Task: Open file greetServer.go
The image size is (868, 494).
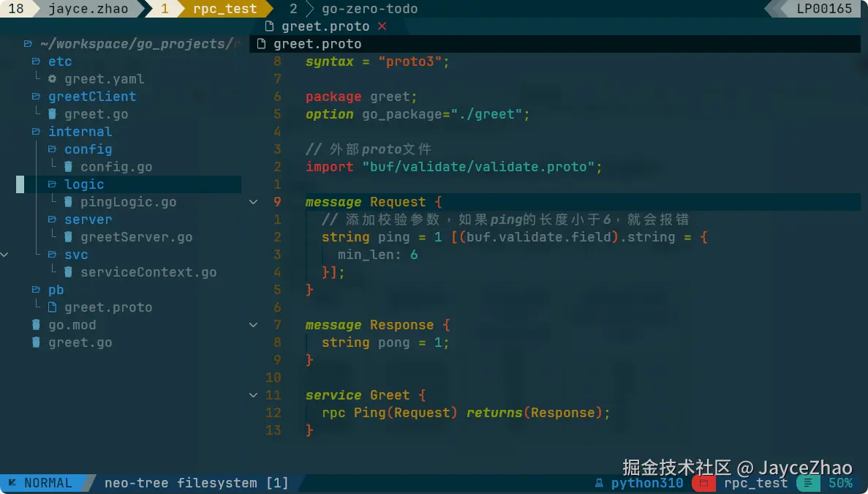Action: (136, 237)
